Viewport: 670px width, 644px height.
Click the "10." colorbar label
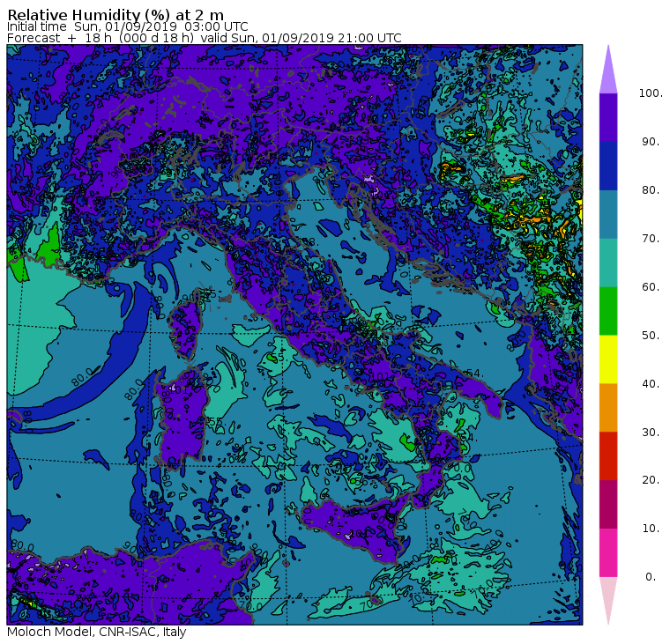tap(651, 529)
